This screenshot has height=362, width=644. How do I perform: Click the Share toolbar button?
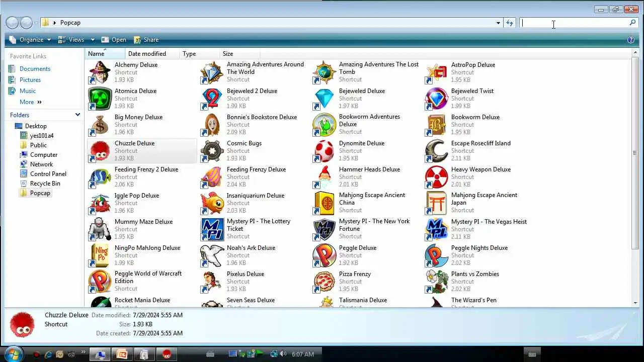tap(146, 40)
